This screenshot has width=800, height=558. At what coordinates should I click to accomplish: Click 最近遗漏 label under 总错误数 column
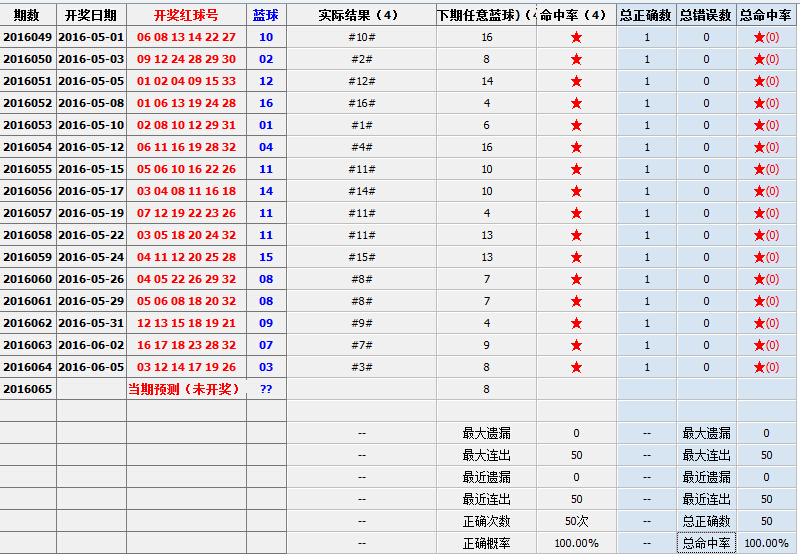pyautogui.click(x=707, y=477)
